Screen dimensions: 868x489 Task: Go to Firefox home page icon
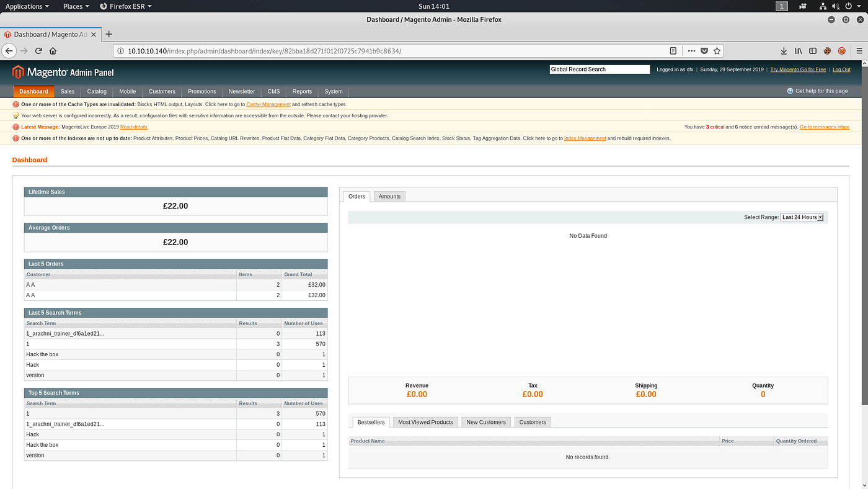tap(53, 51)
